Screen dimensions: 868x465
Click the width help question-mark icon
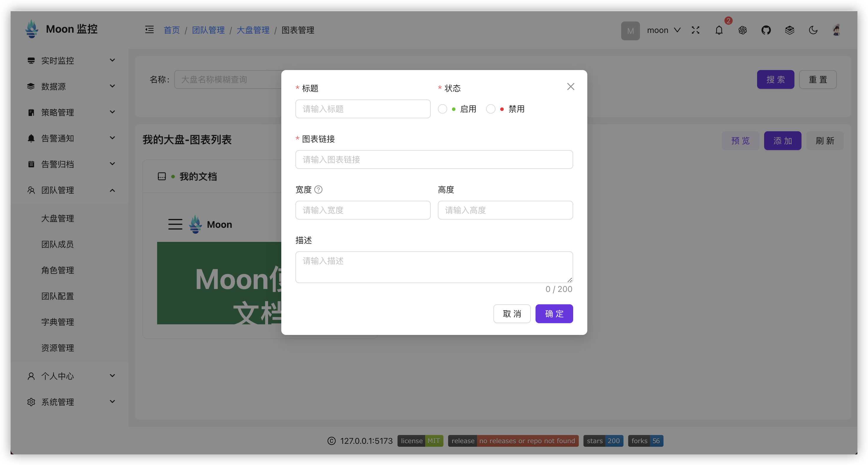tap(318, 190)
